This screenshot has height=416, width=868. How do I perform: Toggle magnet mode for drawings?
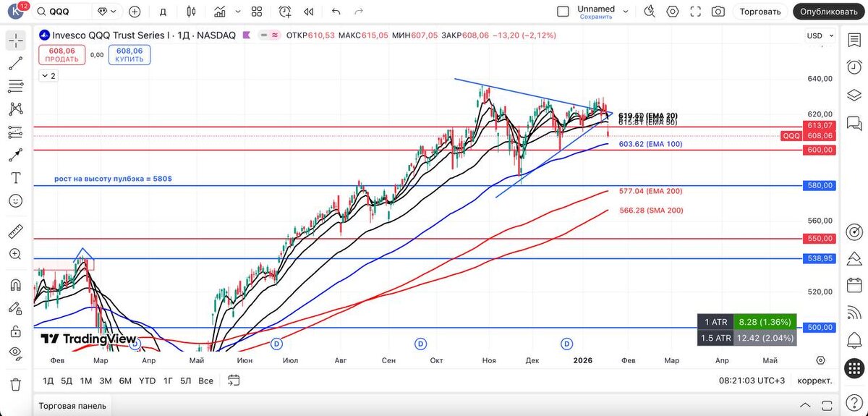[x=15, y=284]
